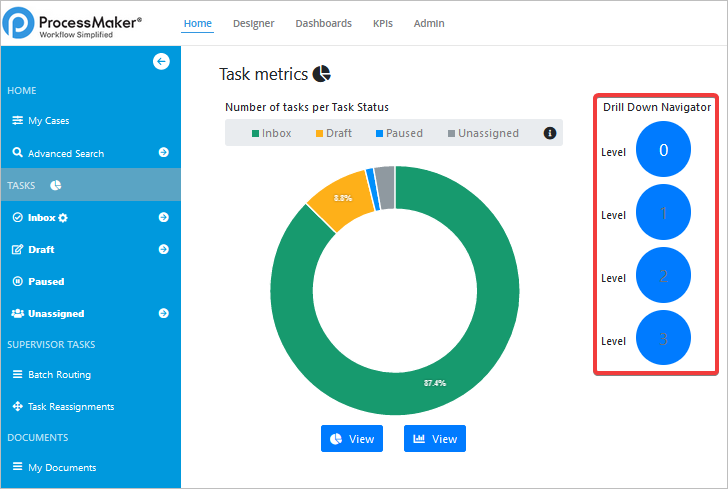
Task: Collapse sidebar with the back arrow icon
Action: [x=161, y=62]
